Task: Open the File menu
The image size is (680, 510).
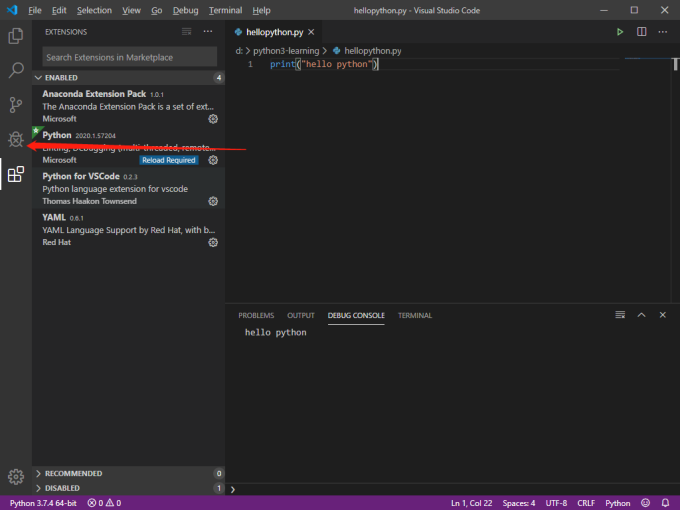Action: coord(35,10)
